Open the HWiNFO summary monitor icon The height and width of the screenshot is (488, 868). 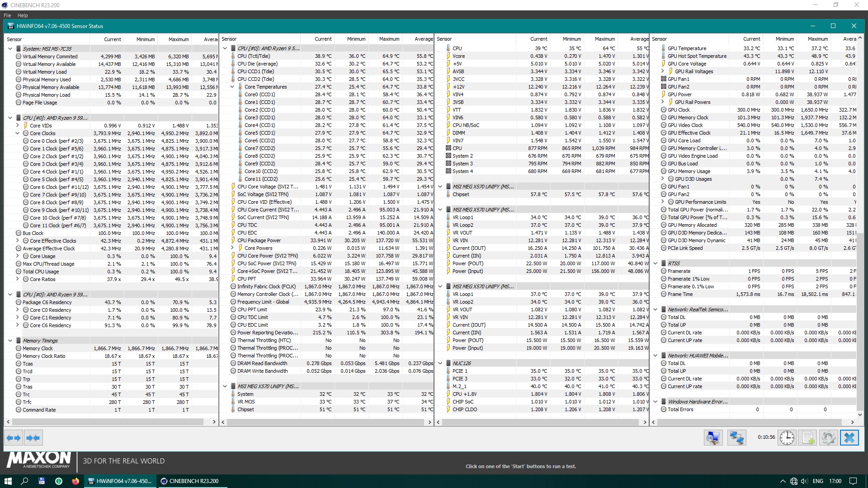pos(713,438)
